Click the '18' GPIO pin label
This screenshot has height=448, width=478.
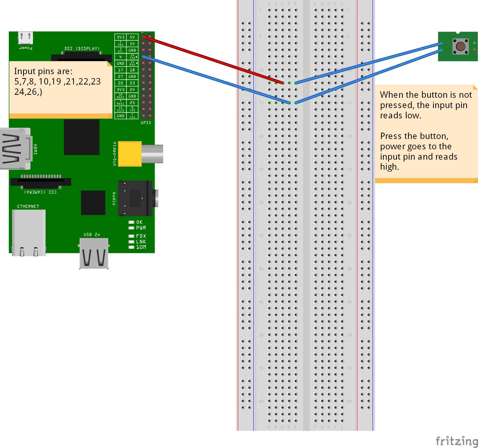[x=133, y=70]
